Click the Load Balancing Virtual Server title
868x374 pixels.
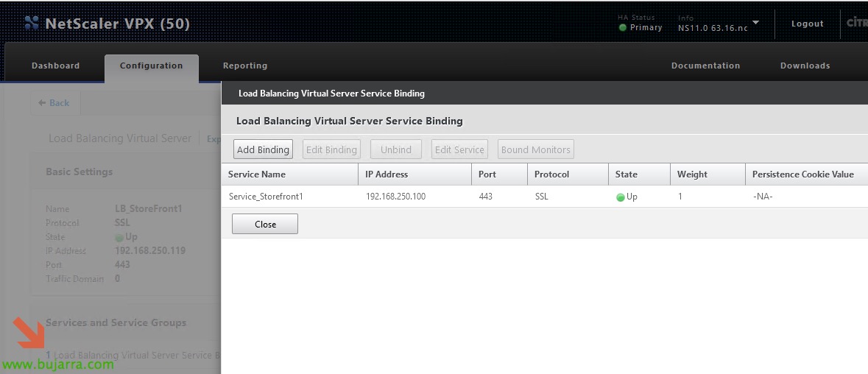pos(120,138)
